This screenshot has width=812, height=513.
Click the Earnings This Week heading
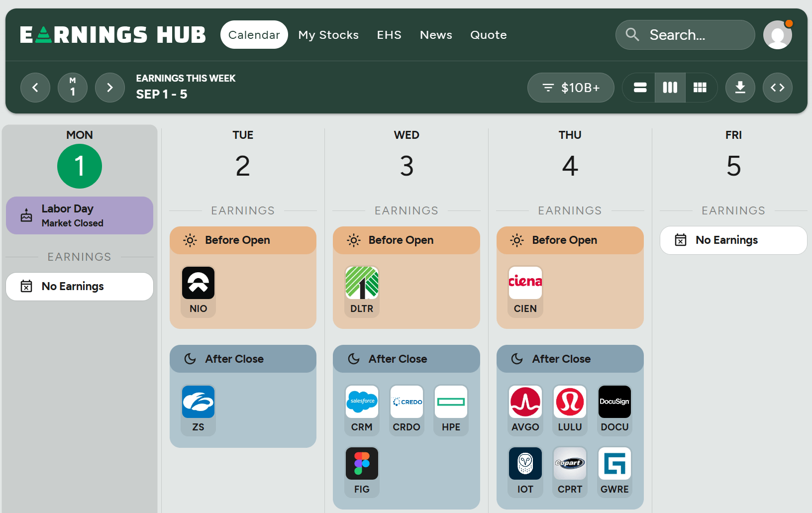(186, 78)
